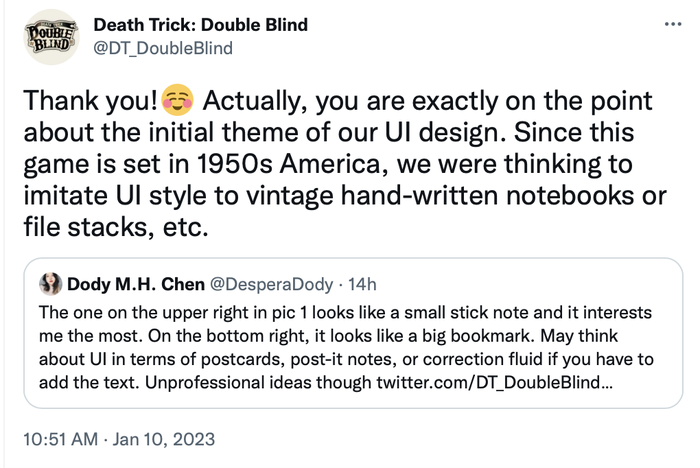This screenshot has height=468, width=700.
Task: Click the words "Thank you!" in the tweet
Action: [89, 102]
